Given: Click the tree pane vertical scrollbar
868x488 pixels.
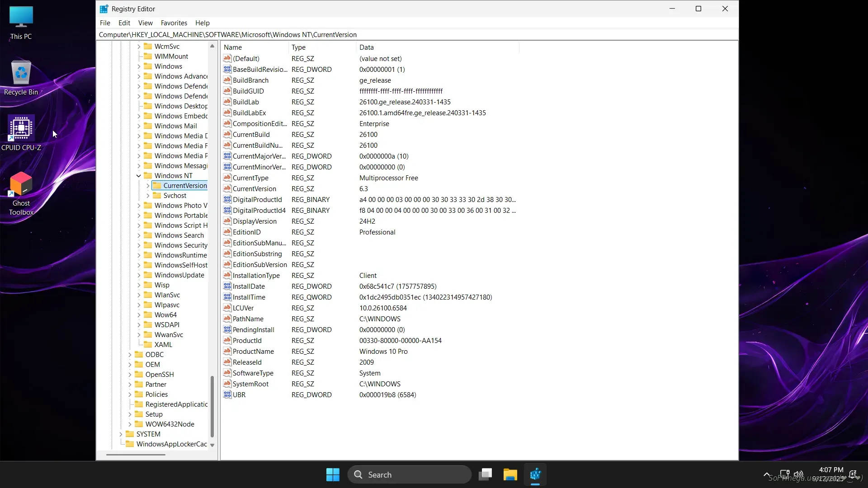Looking at the screenshot, I should [212, 407].
